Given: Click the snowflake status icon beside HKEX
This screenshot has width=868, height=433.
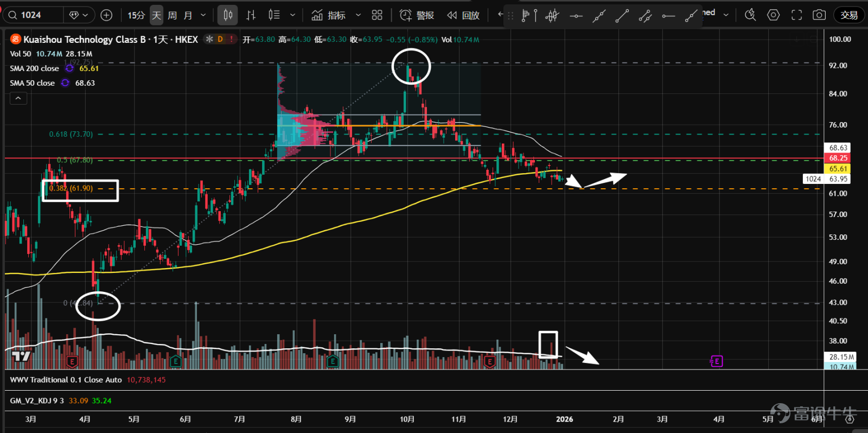Looking at the screenshot, I should [x=209, y=39].
